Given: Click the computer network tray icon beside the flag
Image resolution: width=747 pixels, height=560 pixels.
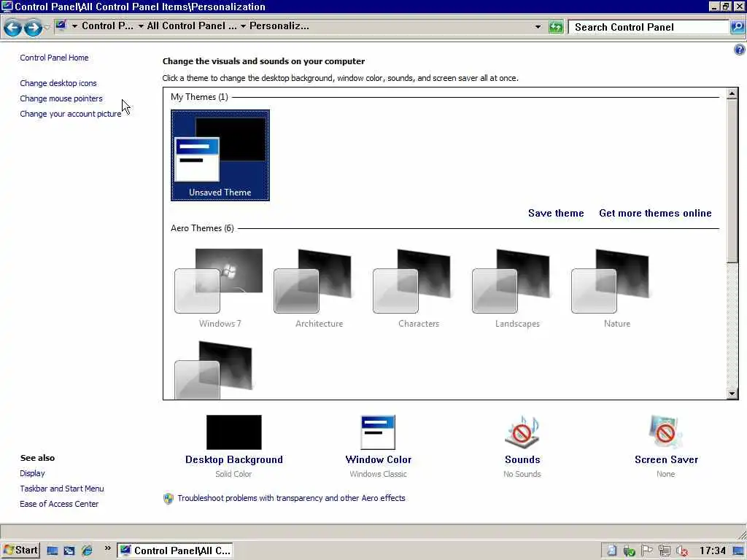Looking at the screenshot, I should (664, 551).
